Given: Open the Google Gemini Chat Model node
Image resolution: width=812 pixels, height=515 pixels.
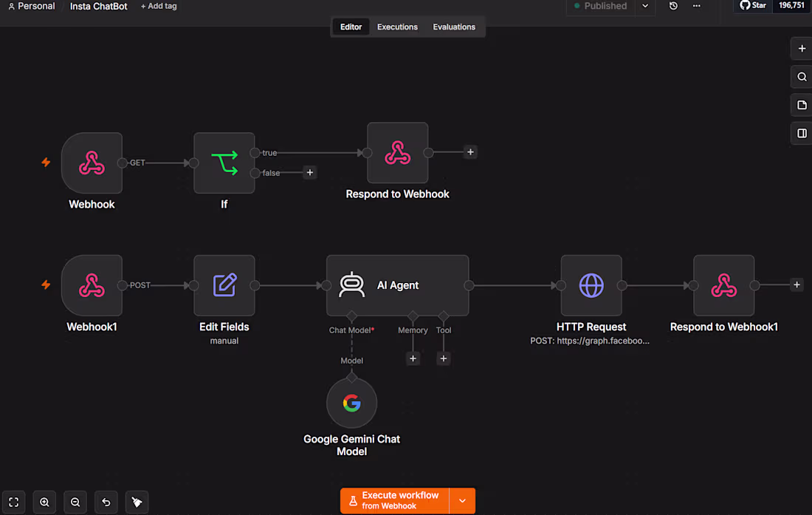Looking at the screenshot, I should click(x=351, y=403).
